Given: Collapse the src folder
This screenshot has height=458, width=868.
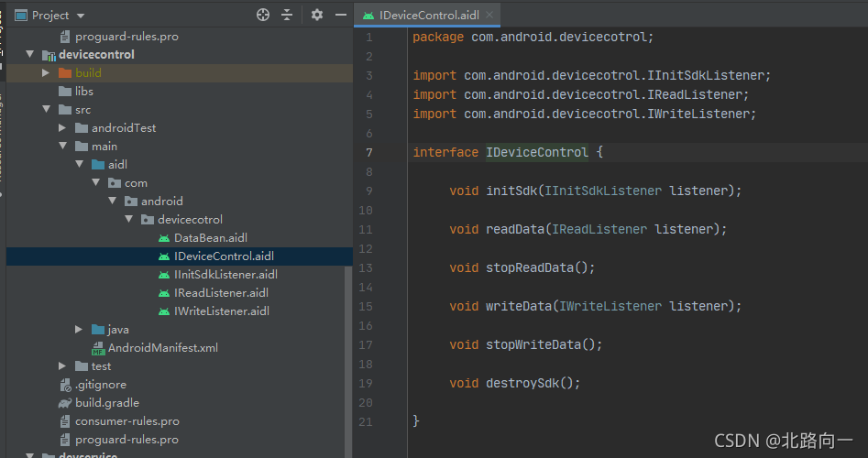Looking at the screenshot, I should (x=47, y=109).
